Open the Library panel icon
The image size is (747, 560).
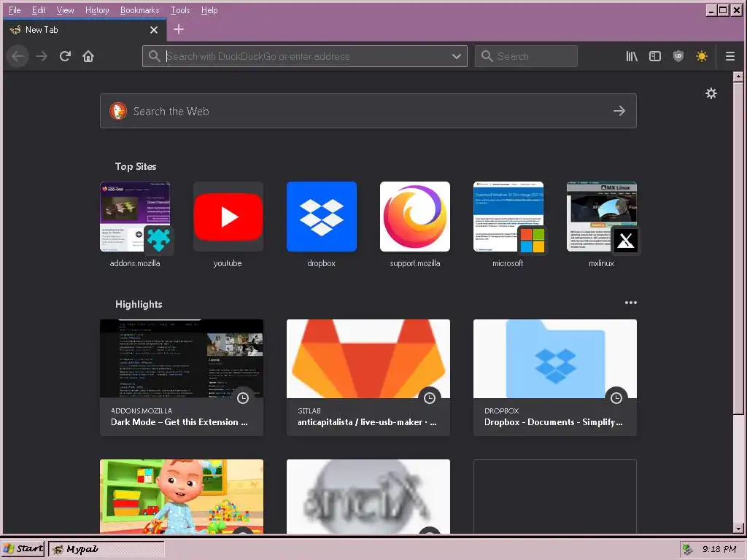[x=632, y=56]
